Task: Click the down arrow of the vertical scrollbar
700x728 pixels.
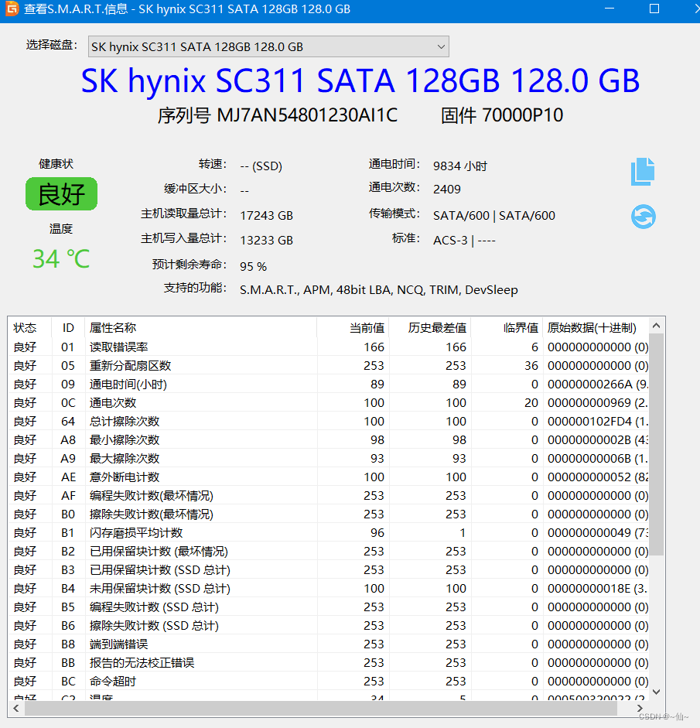Action: (657, 692)
